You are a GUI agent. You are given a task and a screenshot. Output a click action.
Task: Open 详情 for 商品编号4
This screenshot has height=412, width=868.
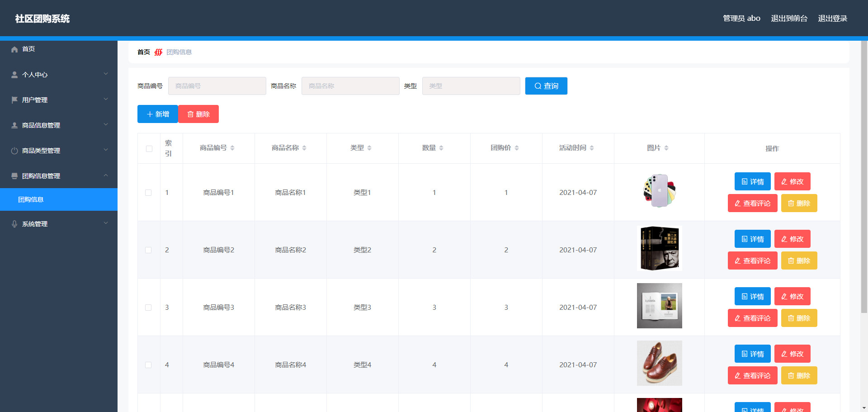point(753,354)
